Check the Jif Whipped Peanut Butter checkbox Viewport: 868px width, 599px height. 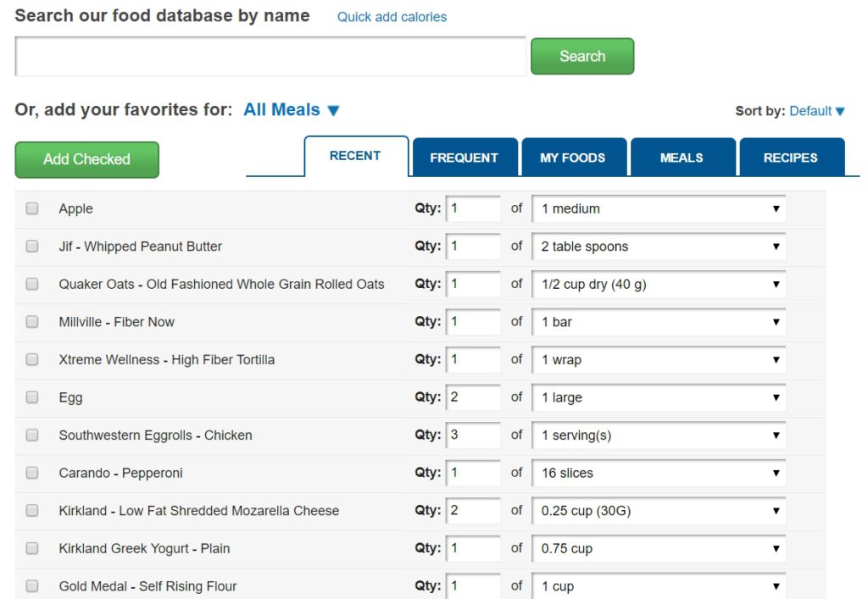pos(32,246)
